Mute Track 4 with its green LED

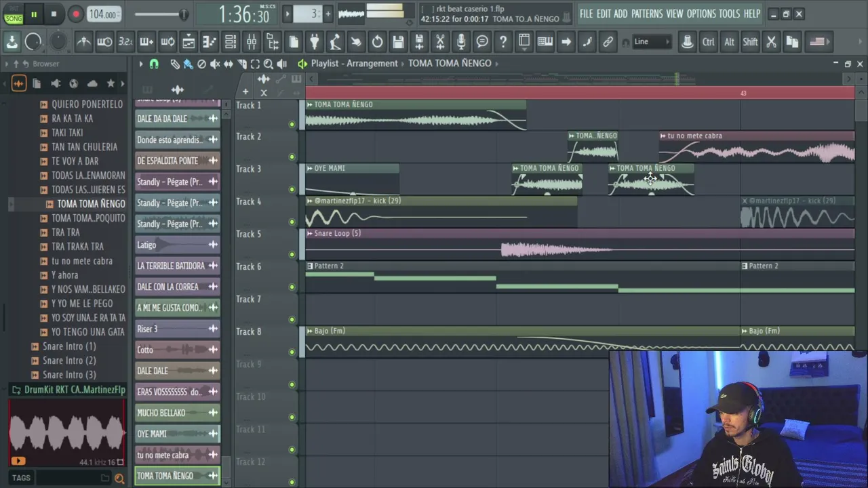coord(292,222)
